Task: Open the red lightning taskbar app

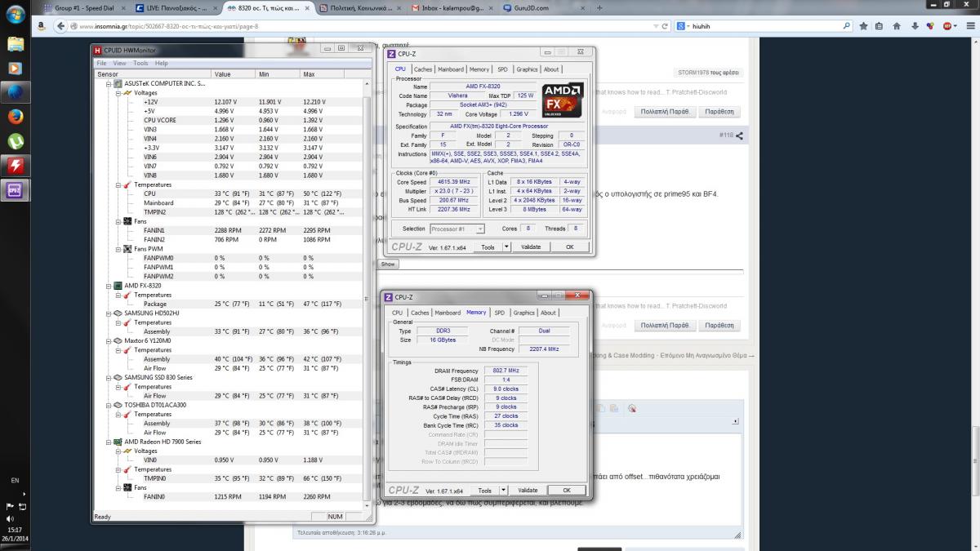Action: 15,166
